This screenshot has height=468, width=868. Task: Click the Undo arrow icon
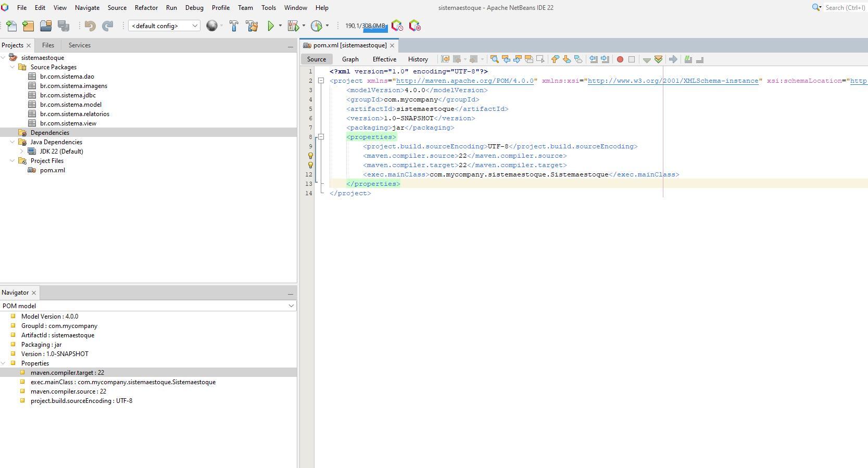[90, 26]
